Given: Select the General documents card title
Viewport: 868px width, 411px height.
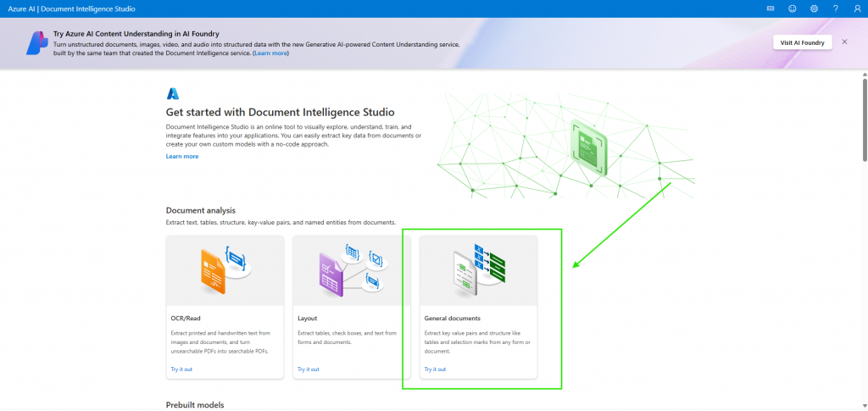Looking at the screenshot, I should 452,319.
